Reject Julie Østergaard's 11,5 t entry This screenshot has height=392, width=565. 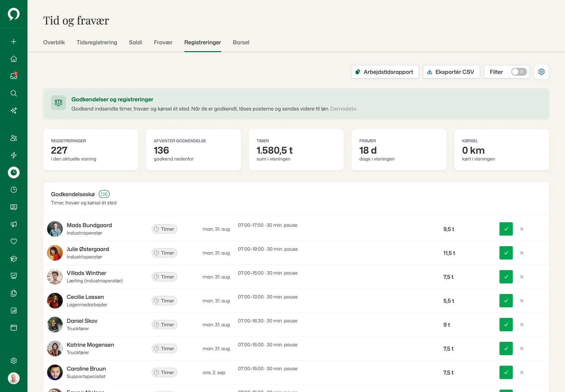522,253
